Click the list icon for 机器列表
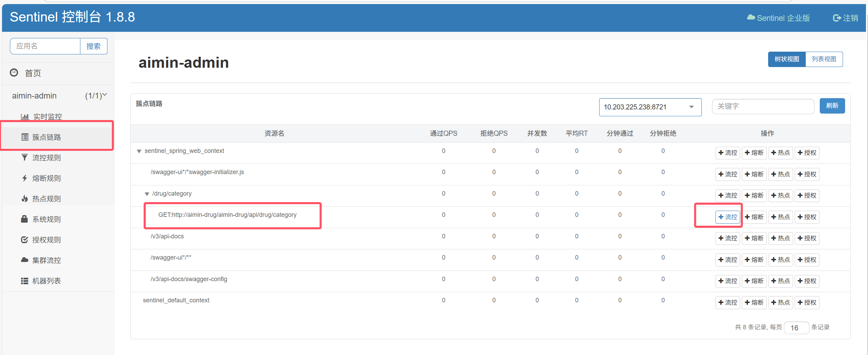The width and height of the screenshot is (868, 355). (x=24, y=281)
